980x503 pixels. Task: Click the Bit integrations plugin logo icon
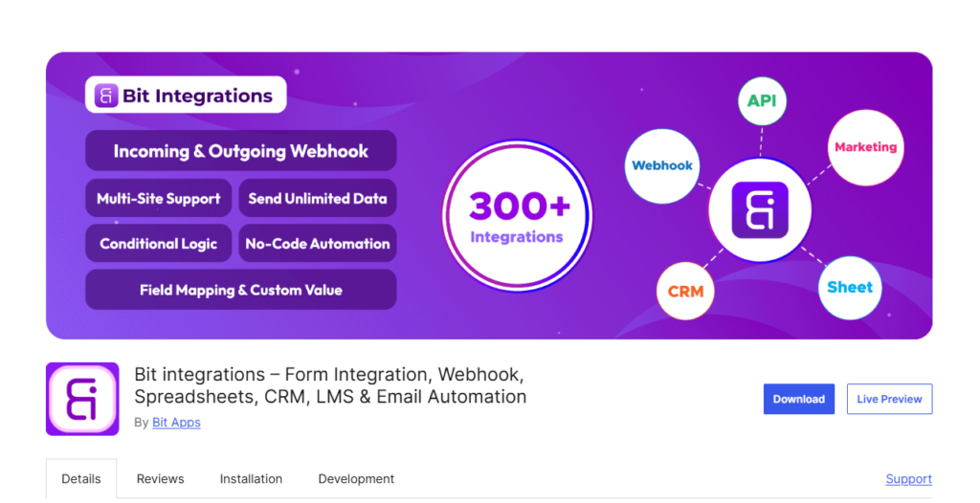click(x=82, y=399)
